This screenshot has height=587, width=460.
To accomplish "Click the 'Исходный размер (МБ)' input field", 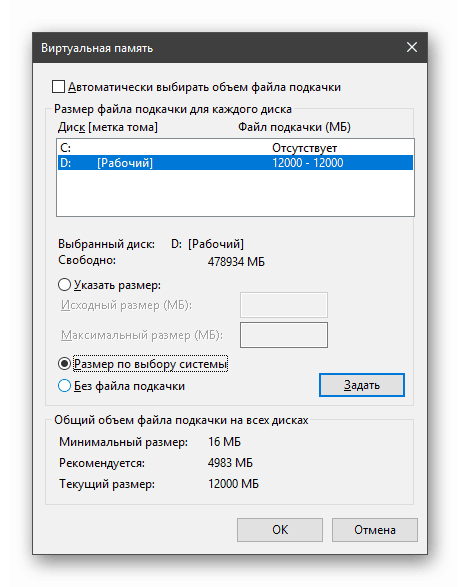I will click(x=284, y=305).
